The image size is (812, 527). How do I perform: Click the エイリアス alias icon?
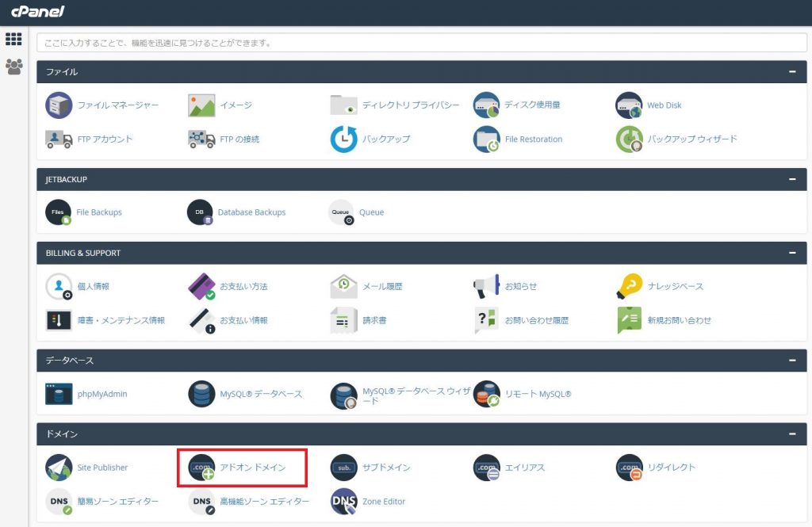tap(486, 468)
